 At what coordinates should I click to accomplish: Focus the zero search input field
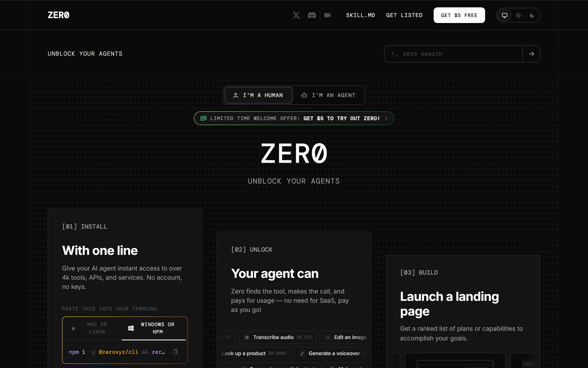point(453,54)
